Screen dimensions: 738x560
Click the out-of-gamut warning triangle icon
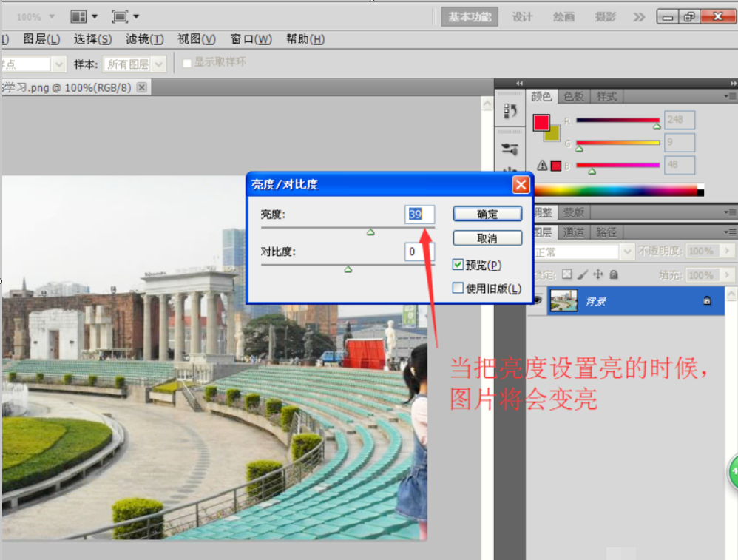(542, 166)
